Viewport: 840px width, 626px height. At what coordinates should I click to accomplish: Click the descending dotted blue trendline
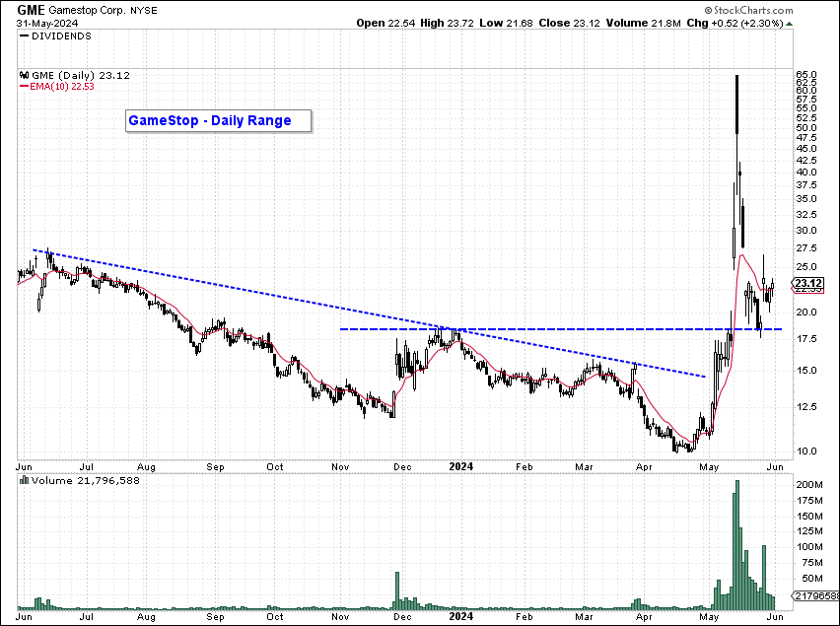369,313
